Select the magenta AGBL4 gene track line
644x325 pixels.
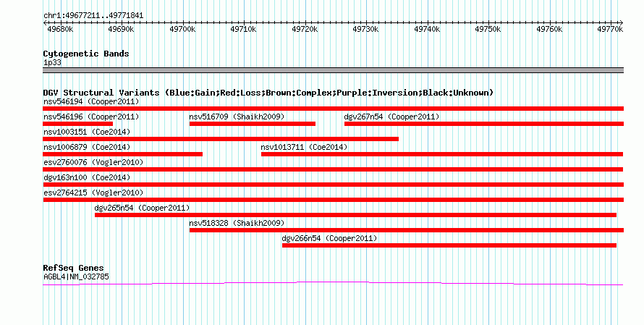pos(333,283)
